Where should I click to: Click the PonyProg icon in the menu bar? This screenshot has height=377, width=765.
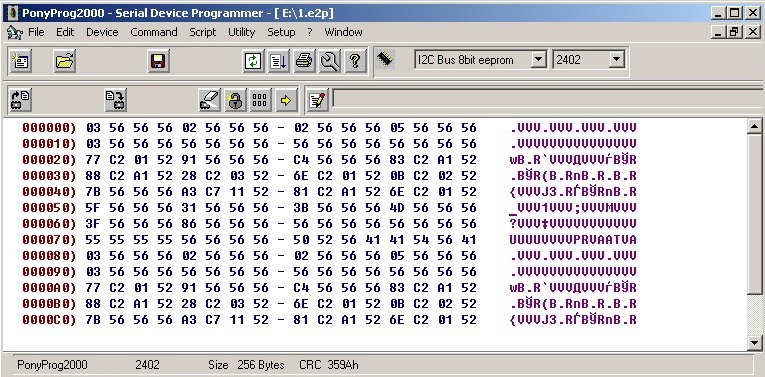(x=15, y=33)
